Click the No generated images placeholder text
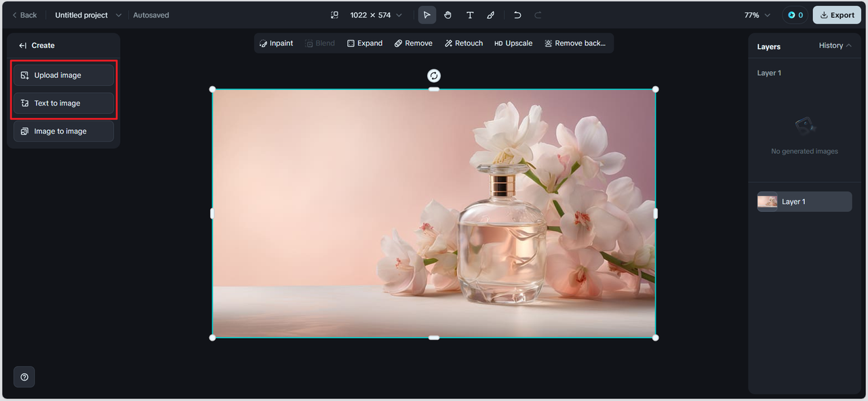 [x=804, y=151]
